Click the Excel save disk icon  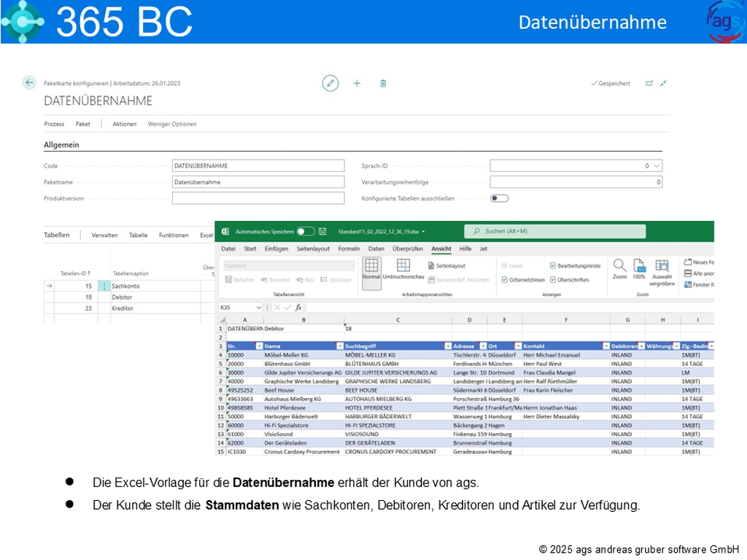pos(322,231)
